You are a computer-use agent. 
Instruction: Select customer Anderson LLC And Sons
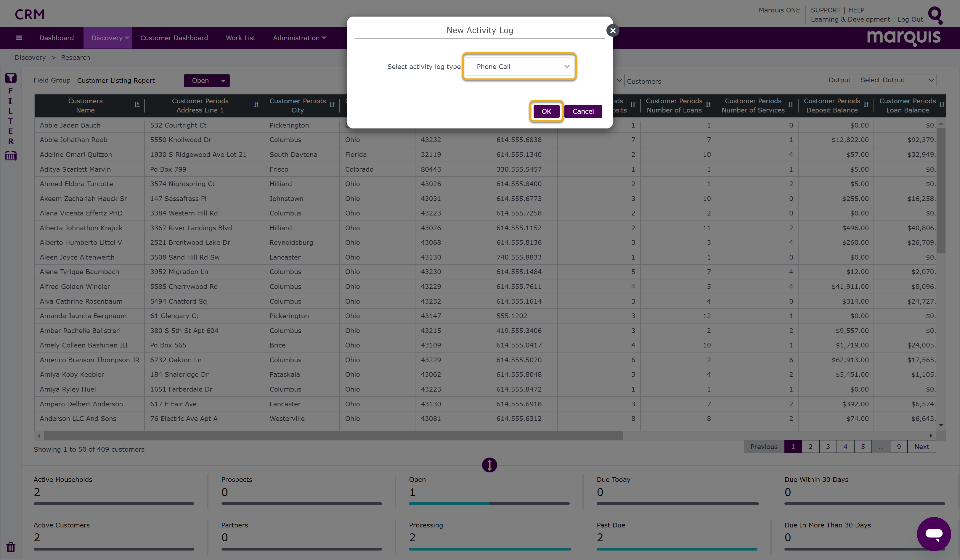(78, 419)
